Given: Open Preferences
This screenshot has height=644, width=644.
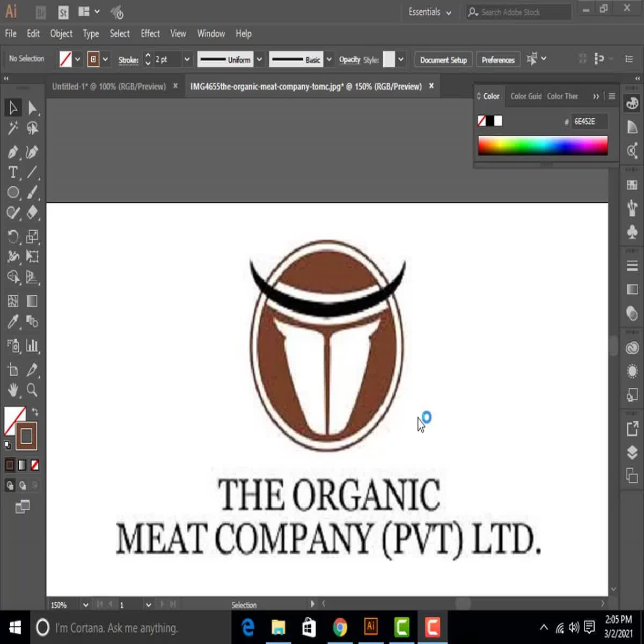Looking at the screenshot, I should coord(498,59).
